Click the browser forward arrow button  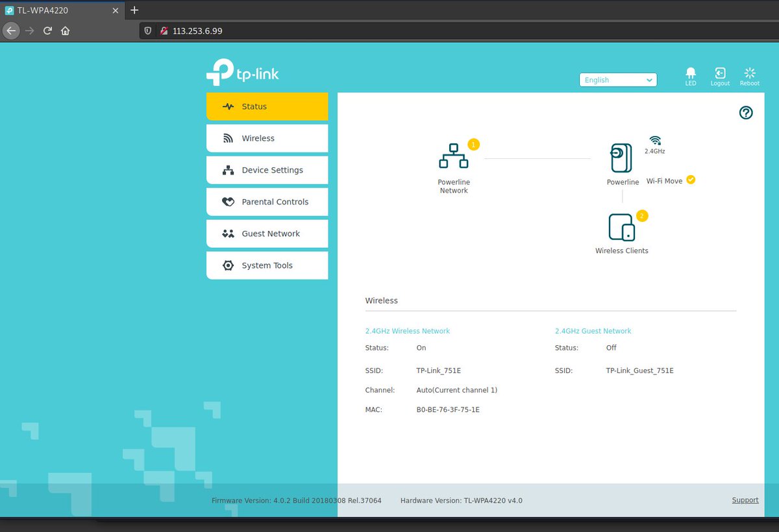29,30
